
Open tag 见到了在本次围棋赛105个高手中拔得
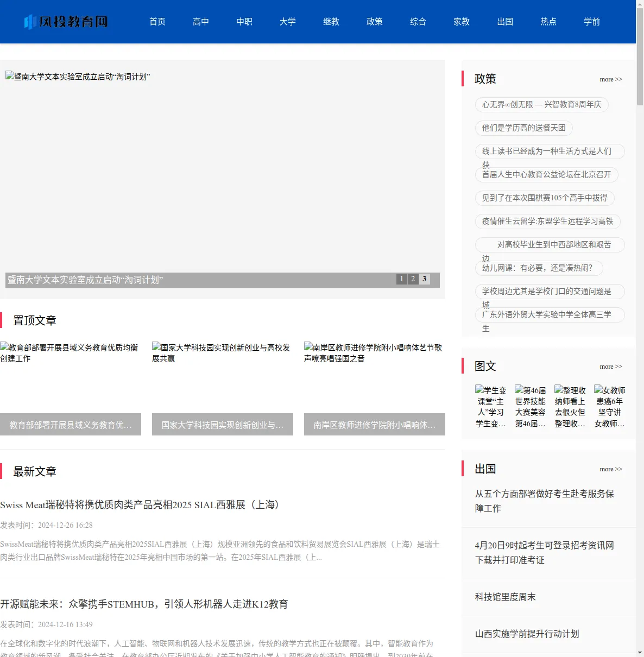click(545, 198)
